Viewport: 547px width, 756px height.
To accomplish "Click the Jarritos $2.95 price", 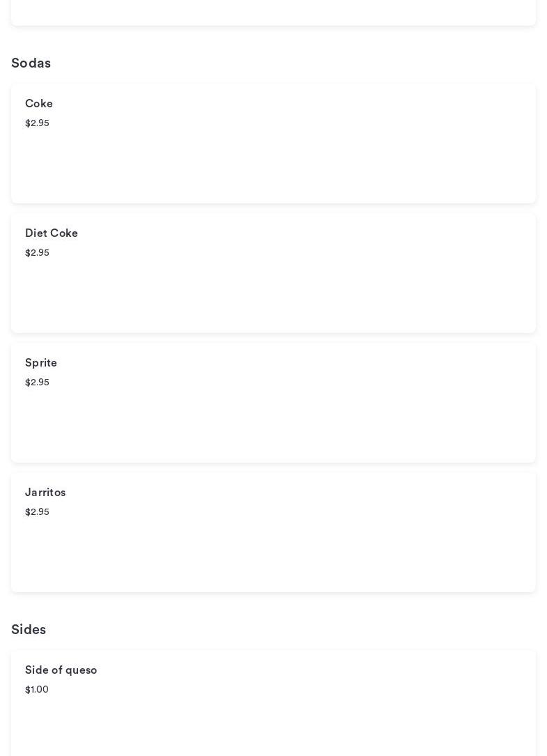I will 37,512.
